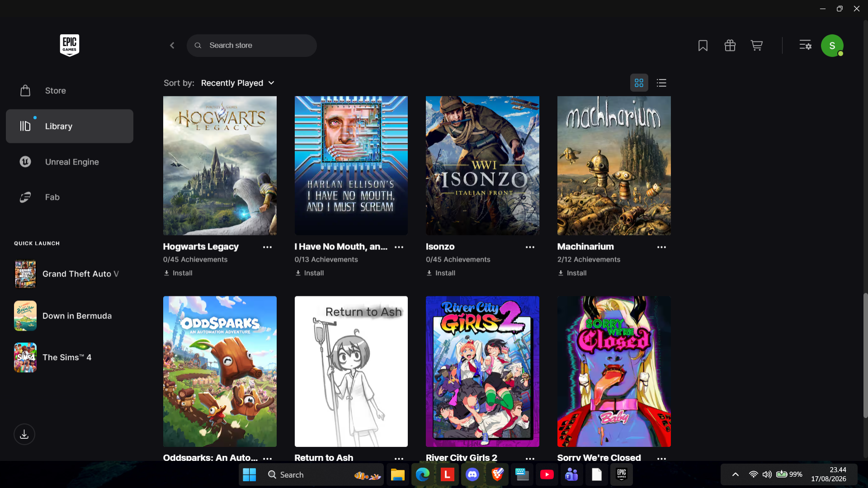Click the search magnifier icon in store search
868x488 pixels.
(x=198, y=46)
